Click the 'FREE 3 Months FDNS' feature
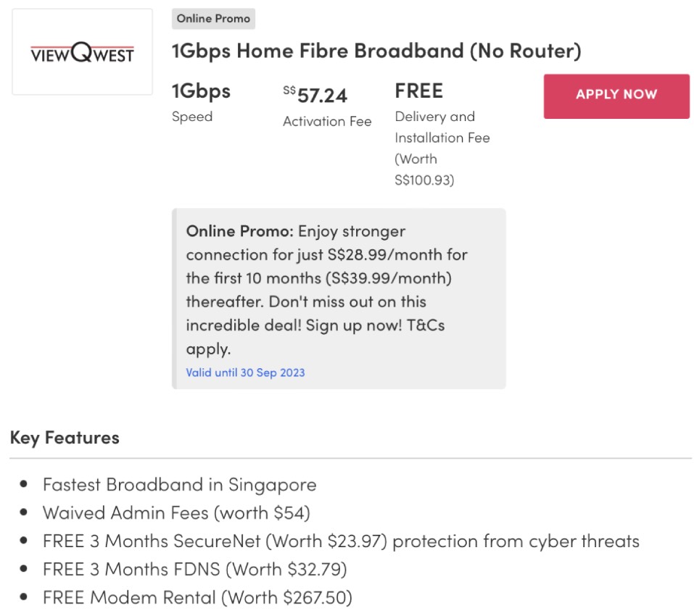Screen dimensions: 694x616 pyautogui.click(x=194, y=570)
